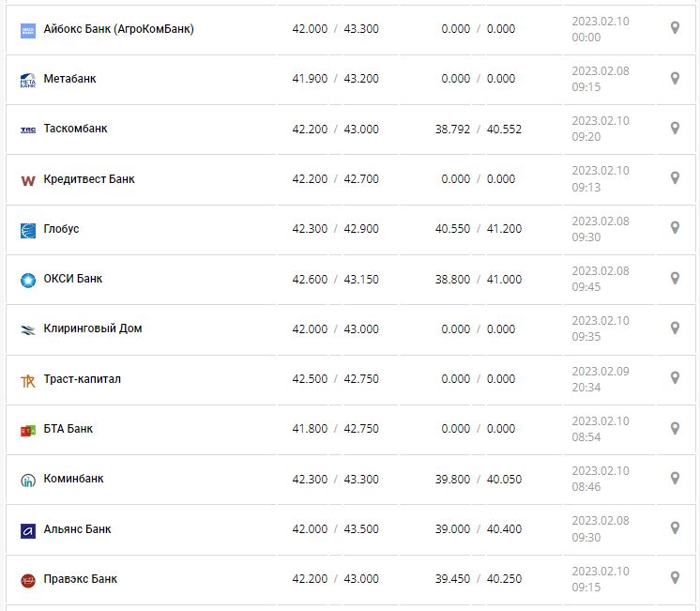Click map pin for Траст-капитал
The width and height of the screenshot is (700, 611).
tap(675, 378)
